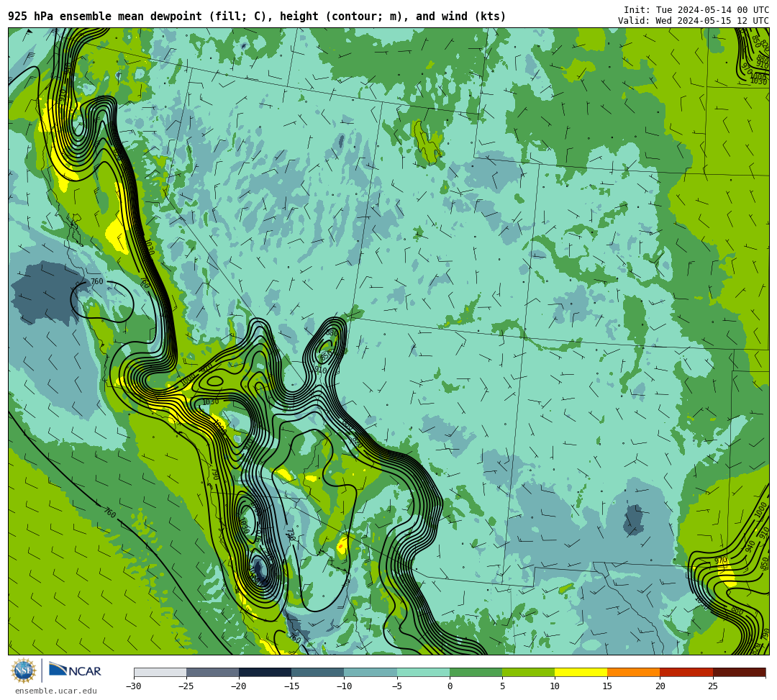Click the -30 legend tick label
Viewport: 777px width, 700px height.
[x=134, y=686]
